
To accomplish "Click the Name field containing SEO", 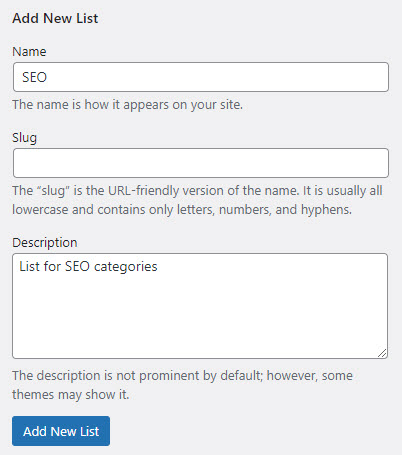I will pyautogui.click(x=201, y=77).
